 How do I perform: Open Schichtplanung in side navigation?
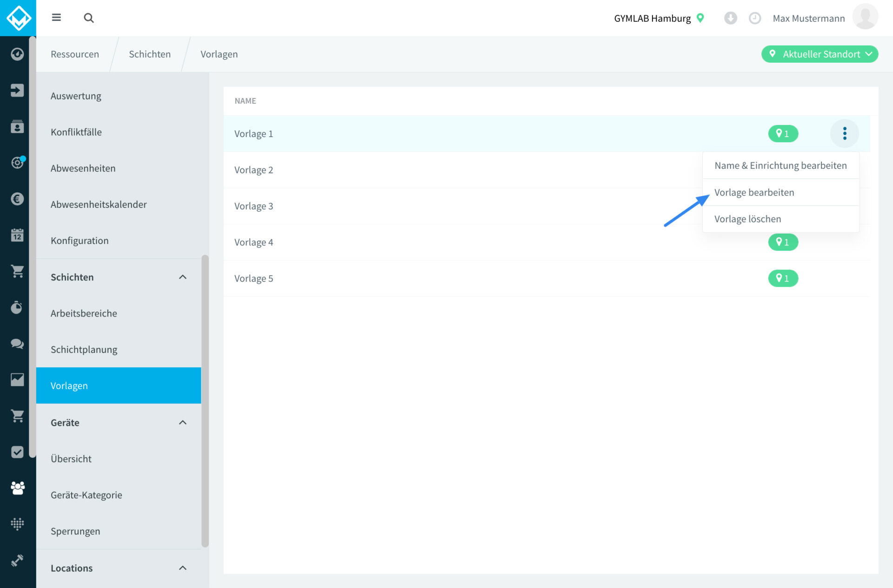coord(84,350)
